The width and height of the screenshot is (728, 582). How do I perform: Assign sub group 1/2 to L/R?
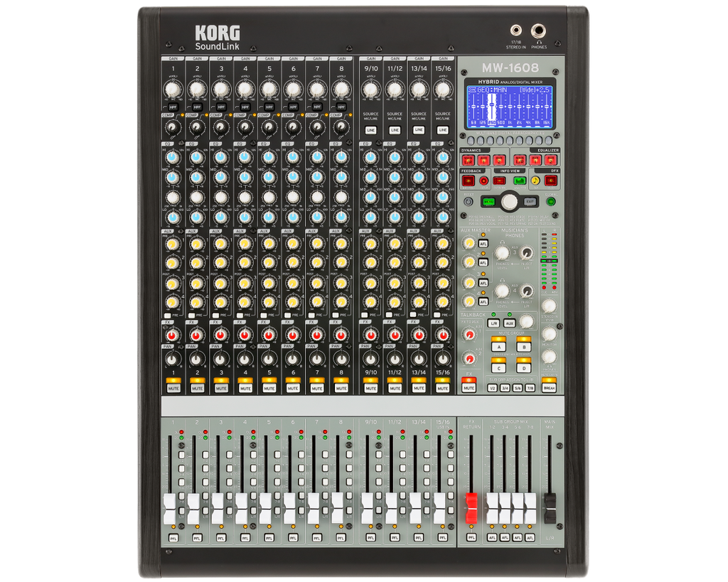click(x=493, y=387)
